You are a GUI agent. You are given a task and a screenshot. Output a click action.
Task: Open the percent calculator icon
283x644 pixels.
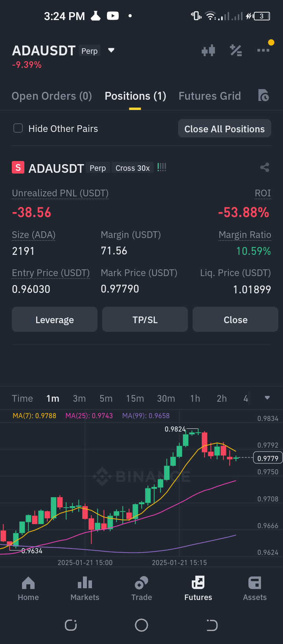[x=236, y=50]
